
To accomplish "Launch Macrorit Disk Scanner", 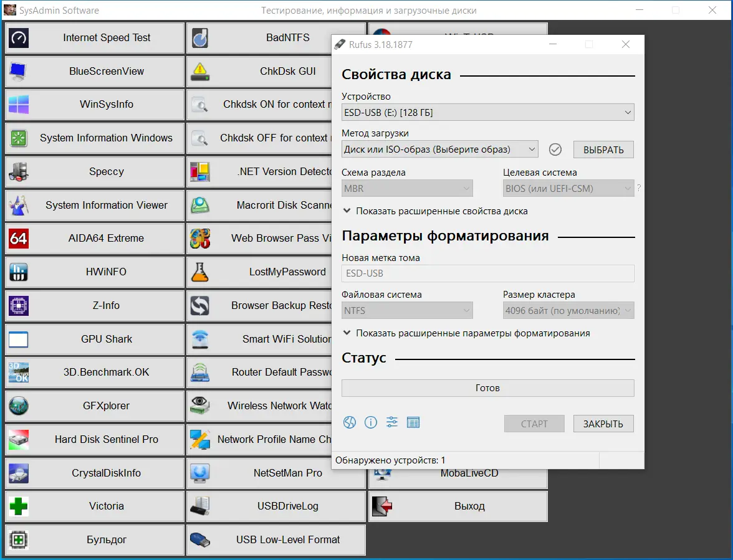I will (x=259, y=206).
